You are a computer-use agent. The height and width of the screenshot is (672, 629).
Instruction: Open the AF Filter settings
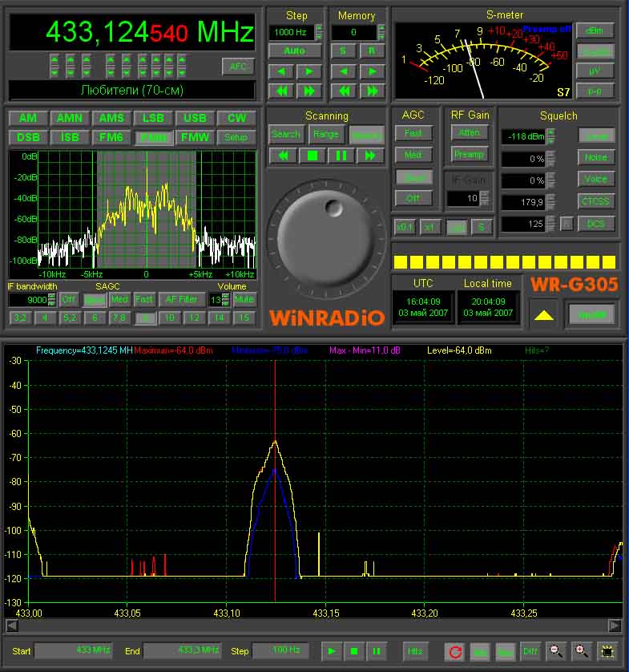(x=181, y=299)
